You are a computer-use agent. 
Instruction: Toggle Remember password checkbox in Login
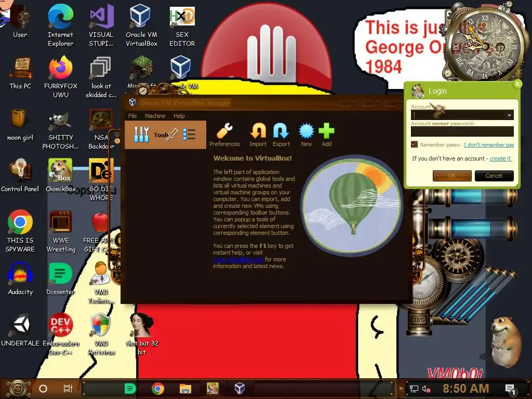point(414,144)
